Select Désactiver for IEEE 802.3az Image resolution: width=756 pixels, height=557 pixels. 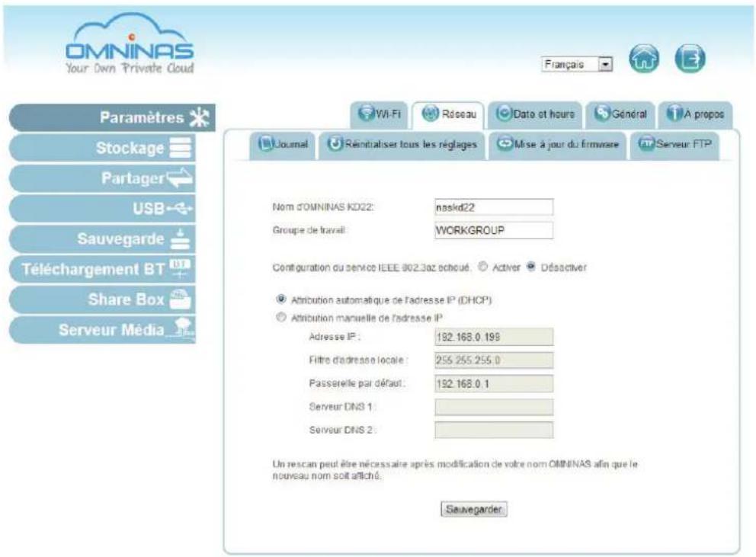tap(531, 267)
